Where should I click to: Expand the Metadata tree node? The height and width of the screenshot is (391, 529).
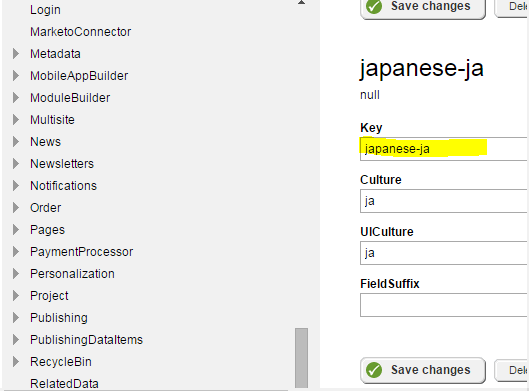point(16,54)
